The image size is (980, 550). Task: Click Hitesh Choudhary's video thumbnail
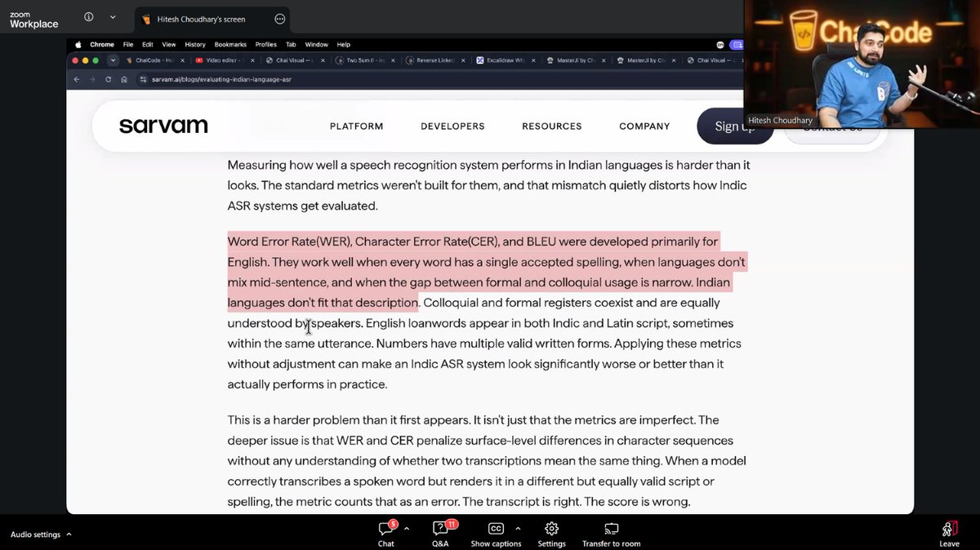(861, 64)
